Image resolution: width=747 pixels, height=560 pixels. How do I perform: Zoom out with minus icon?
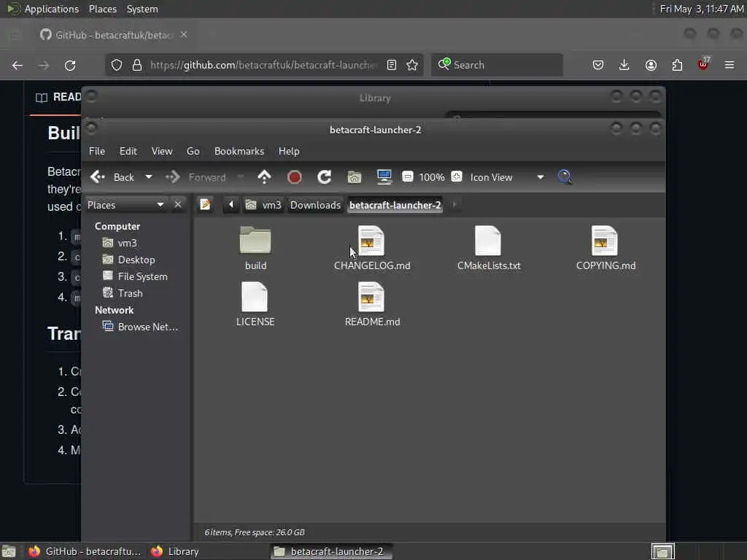pos(407,176)
